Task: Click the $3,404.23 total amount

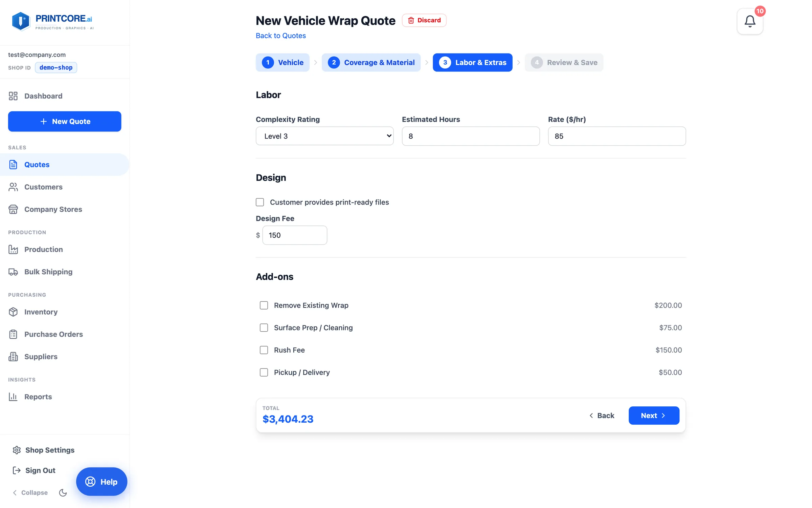Action: pos(288,419)
